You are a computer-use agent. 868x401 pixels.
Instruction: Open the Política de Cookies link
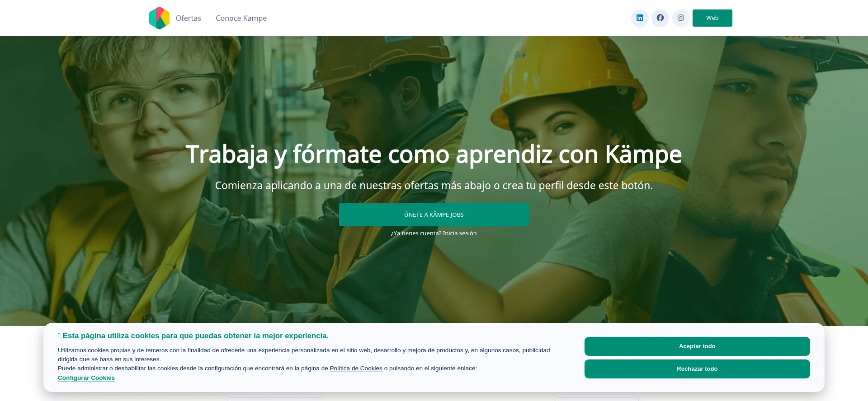[x=356, y=368]
